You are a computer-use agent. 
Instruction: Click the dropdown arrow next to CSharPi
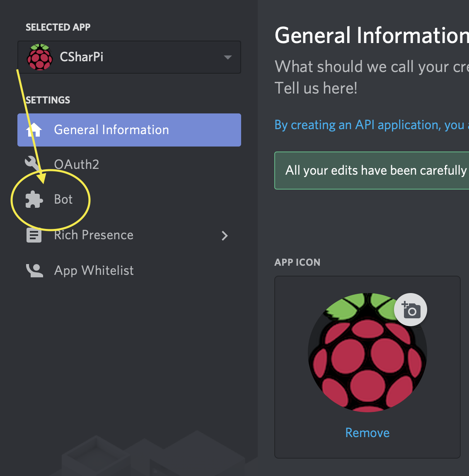[227, 57]
